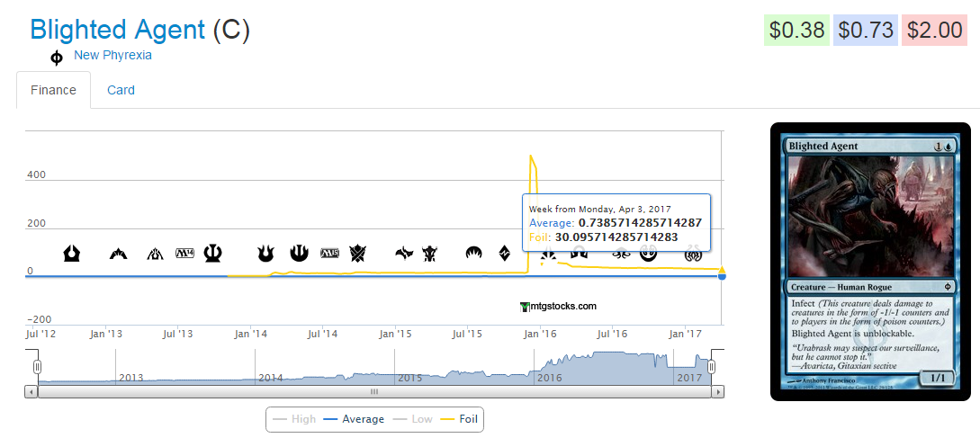Screen dimensions: 980x438
Task: Click the M15 set release marker
Action: pos(329,253)
